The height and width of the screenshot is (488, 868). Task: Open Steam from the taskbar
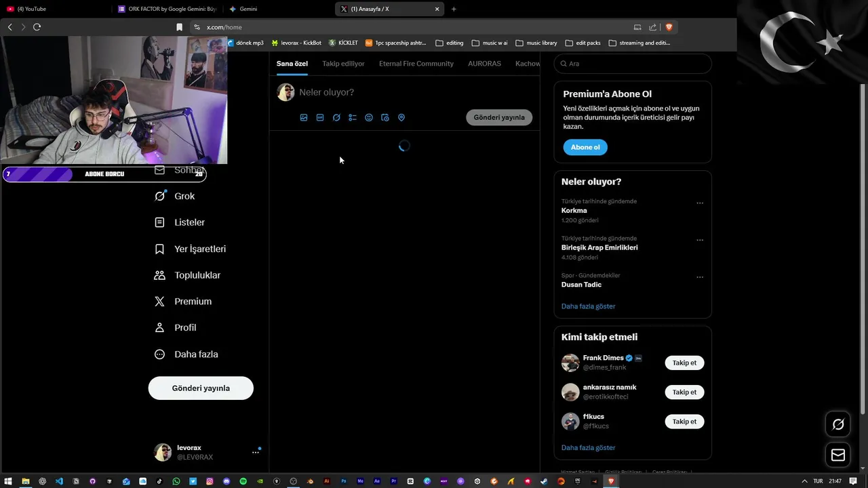tap(544, 481)
